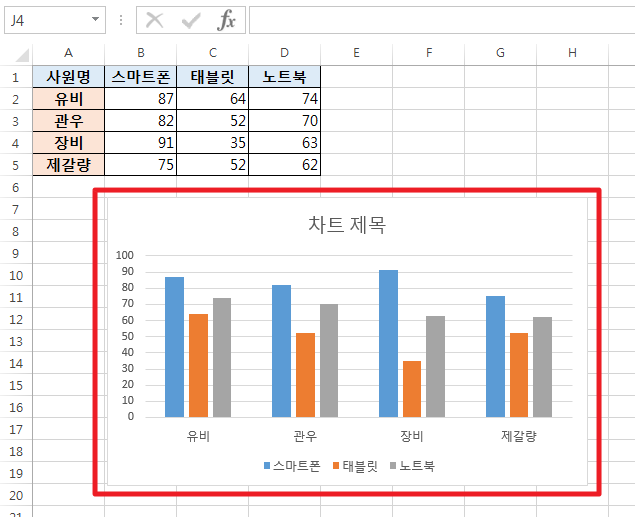The width and height of the screenshot is (635, 517).
Task: Click the orange 태블릿 bar for 유비
Action: coord(198,366)
